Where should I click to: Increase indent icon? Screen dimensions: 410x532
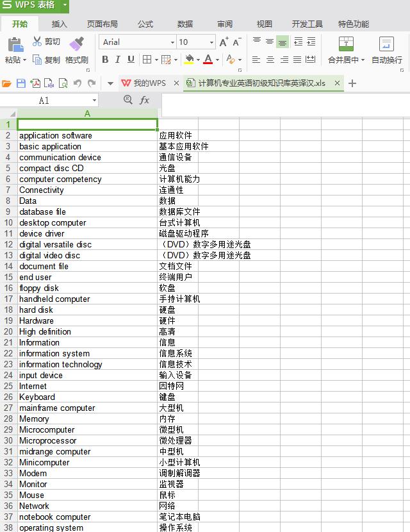point(311,42)
